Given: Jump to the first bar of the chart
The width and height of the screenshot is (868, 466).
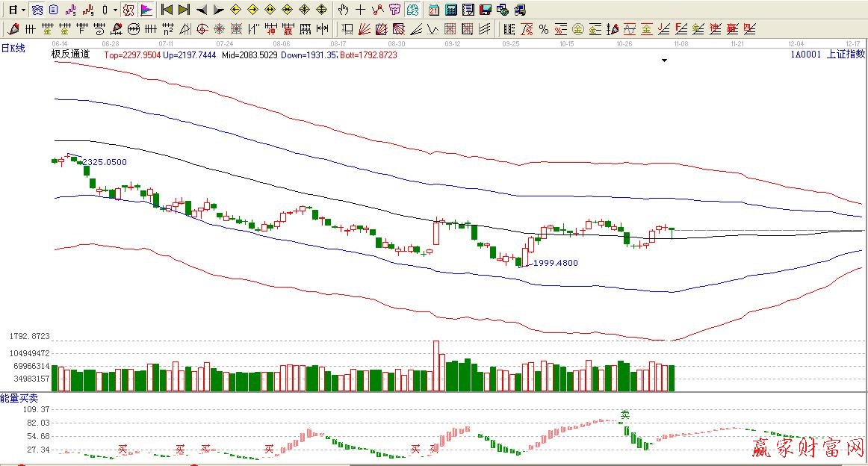Looking at the screenshot, I should pyautogui.click(x=167, y=10).
